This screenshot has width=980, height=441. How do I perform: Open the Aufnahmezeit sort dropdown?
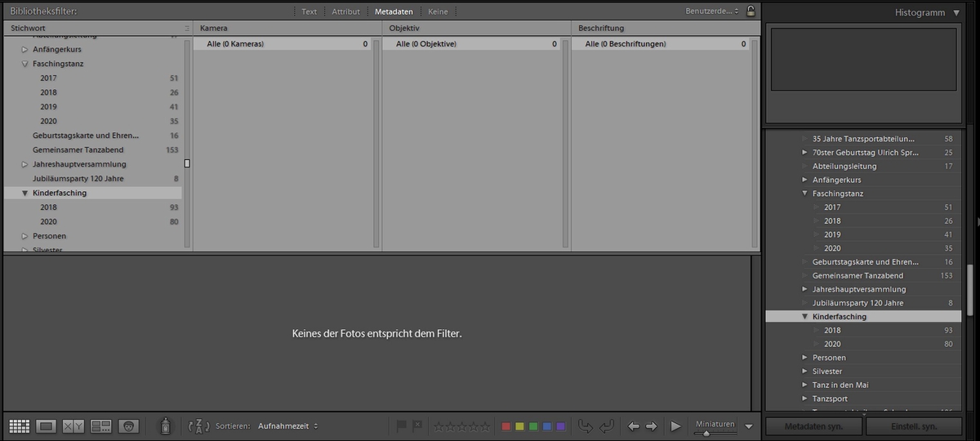[287, 426]
